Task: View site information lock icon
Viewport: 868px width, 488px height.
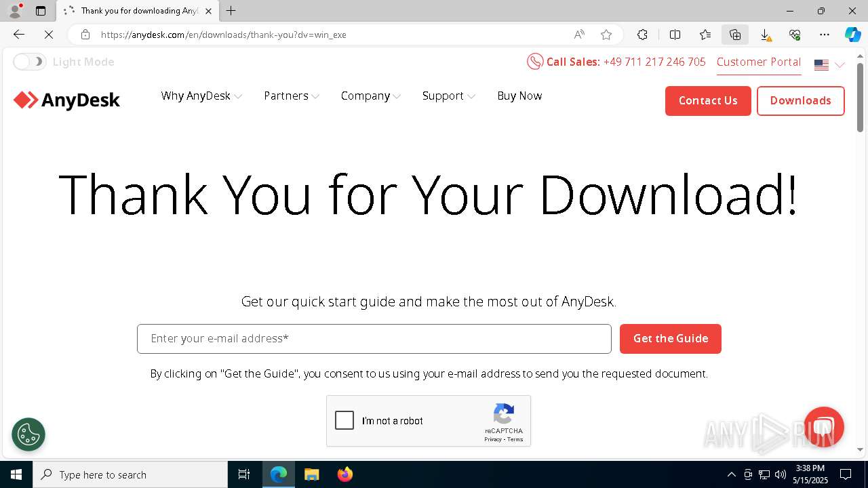Action: pos(85,35)
